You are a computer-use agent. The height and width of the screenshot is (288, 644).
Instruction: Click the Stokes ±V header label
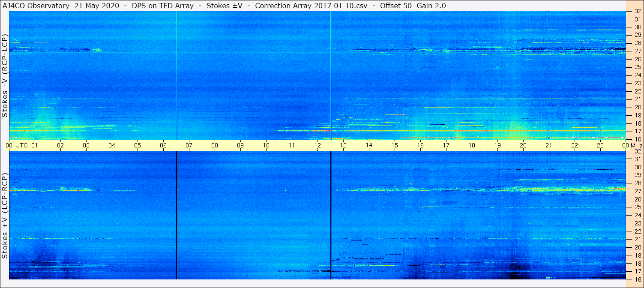[224, 6]
